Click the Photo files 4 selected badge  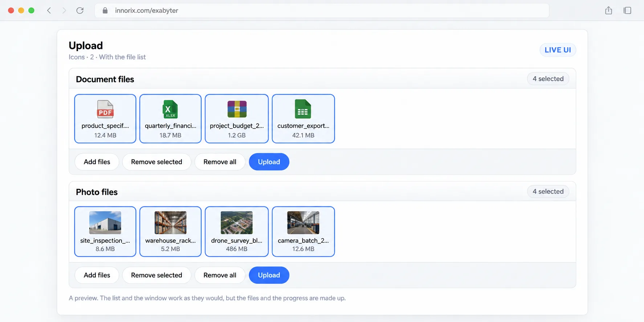[548, 191]
